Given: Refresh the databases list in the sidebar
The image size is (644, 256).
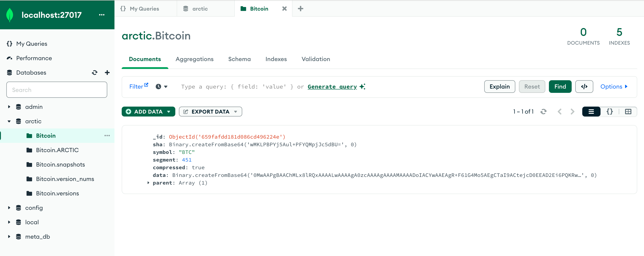Looking at the screenshot, I should [x=94, y=73].
